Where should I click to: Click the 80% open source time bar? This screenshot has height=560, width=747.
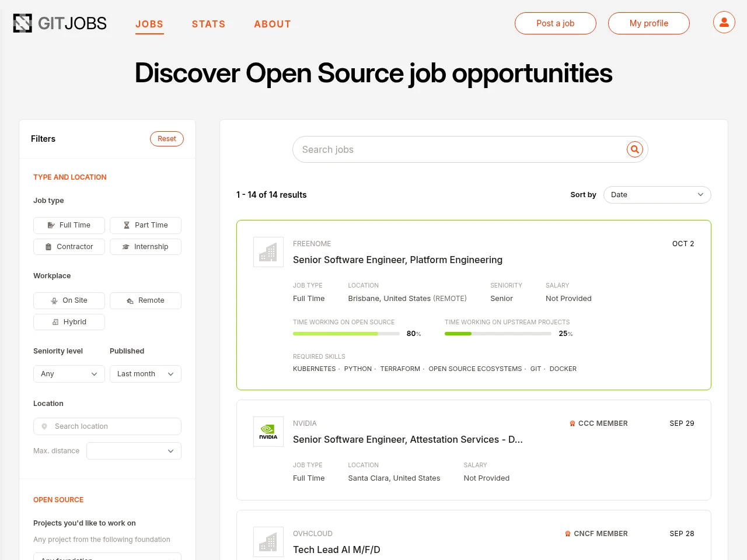click(x=346, y=334)
